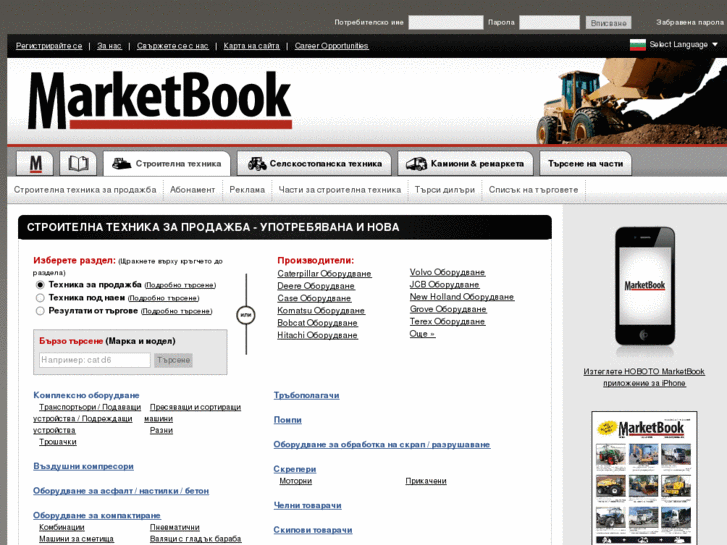Open the Bobcat Оборудване link

(317, 323)
